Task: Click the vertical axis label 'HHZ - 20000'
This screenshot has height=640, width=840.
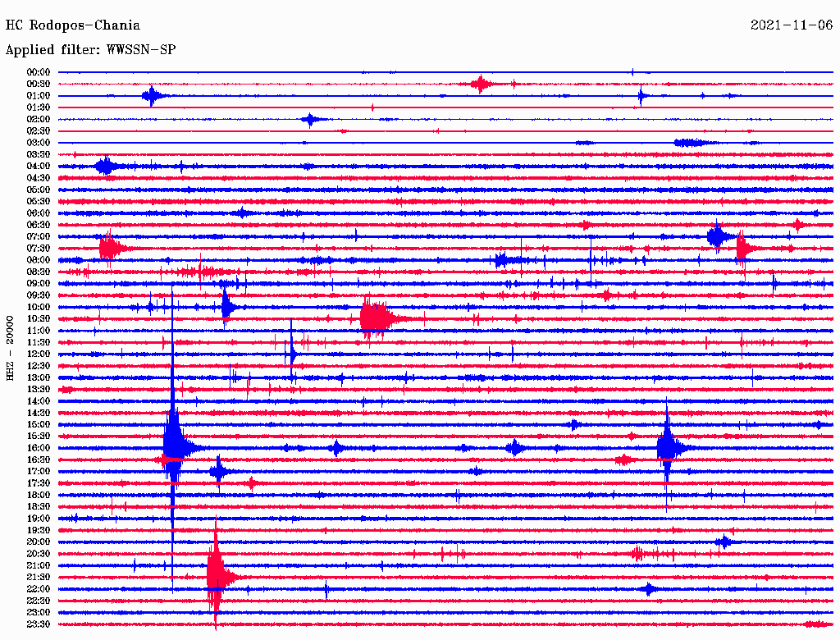Action: [10, 349]
